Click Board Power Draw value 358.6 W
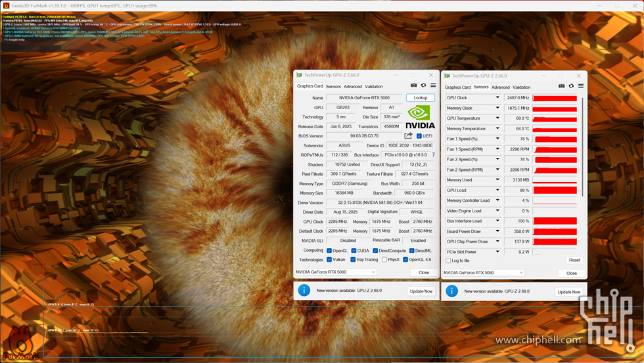Image resolution: width=644 pixels, height=363 pixels. (518, 231)
